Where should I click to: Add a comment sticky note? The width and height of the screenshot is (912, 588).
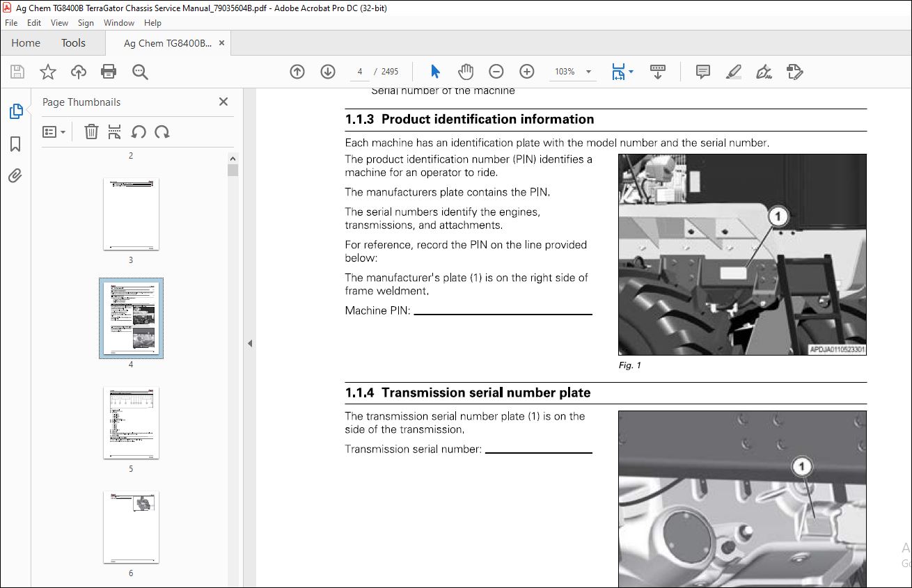pyautogui.click(x=703, y=72)
